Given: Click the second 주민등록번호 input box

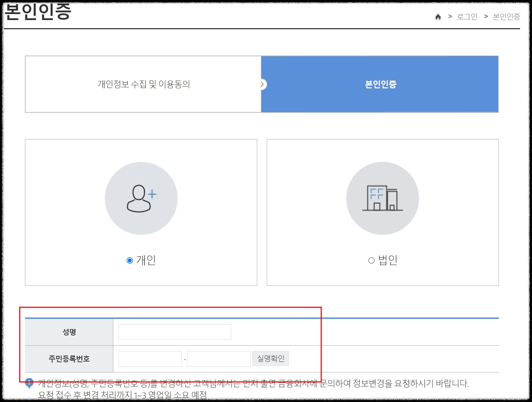Looking at the screenshot, I should click(x=218, y=358).
